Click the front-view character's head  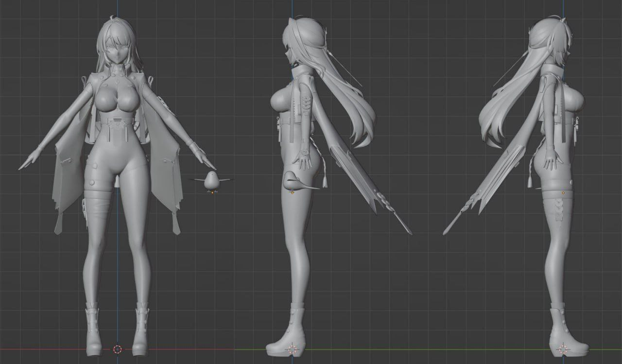point(118,44)
